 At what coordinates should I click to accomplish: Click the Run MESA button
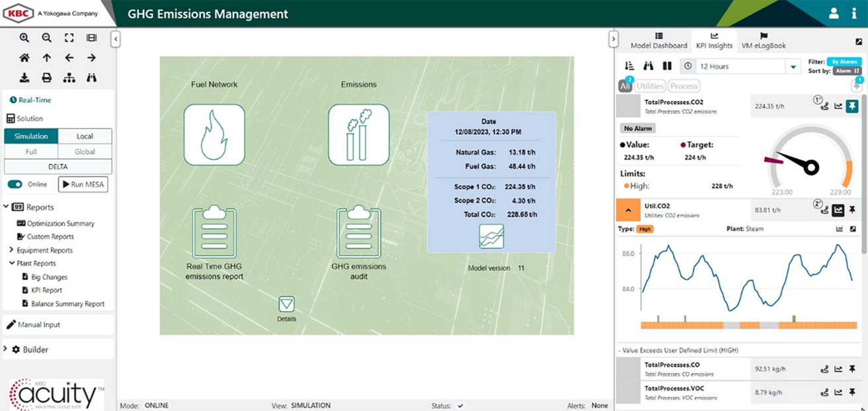83,185
